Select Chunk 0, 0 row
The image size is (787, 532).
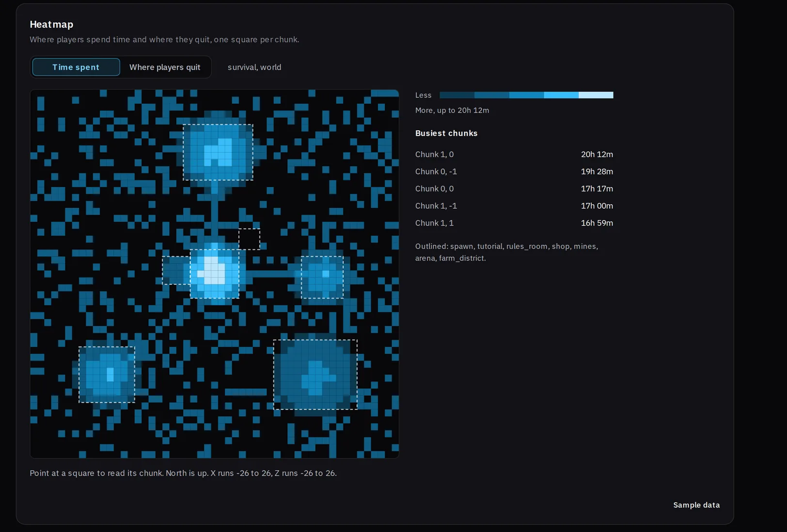tap(514, 188)
